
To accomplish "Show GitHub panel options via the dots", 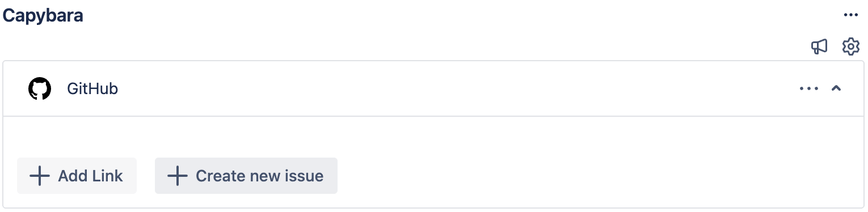I will 808,88.
